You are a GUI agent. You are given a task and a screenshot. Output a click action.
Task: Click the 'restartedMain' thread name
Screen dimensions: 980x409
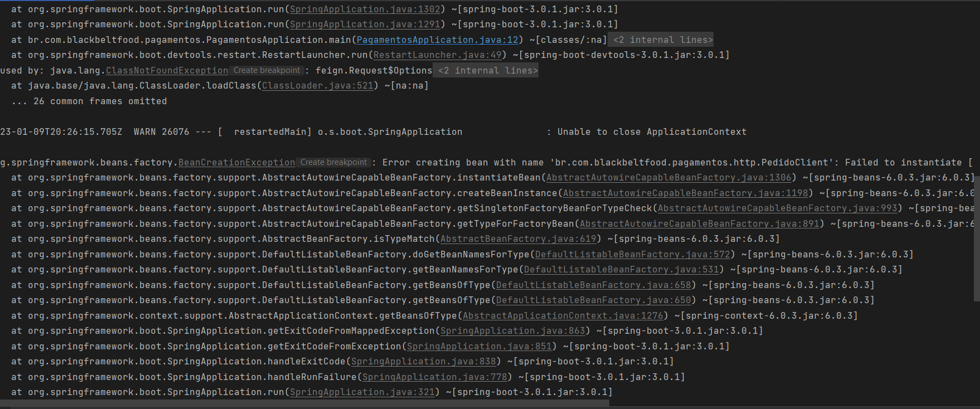[270, 132]
